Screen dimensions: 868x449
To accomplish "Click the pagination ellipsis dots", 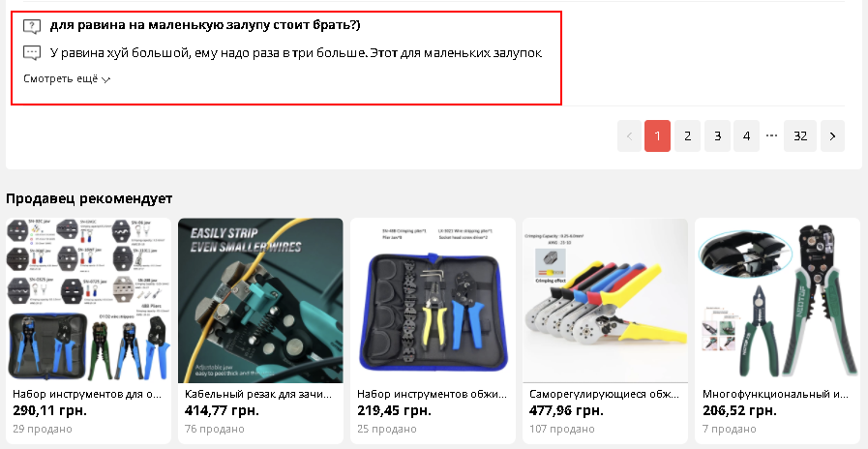I will click(x=771, y=135).
